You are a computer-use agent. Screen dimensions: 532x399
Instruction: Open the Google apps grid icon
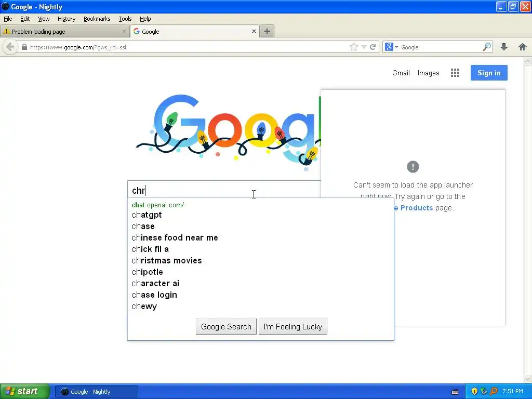[x=455, y=73]
